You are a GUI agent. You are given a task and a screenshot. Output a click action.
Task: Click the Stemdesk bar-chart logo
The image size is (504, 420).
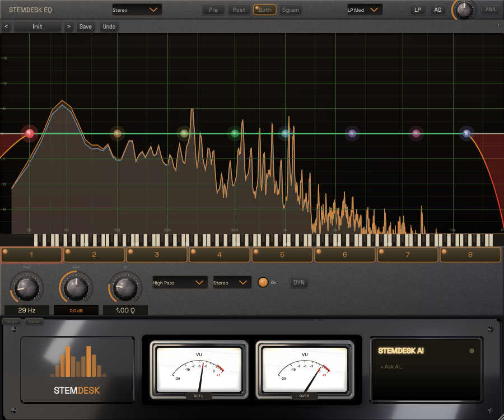78,361
